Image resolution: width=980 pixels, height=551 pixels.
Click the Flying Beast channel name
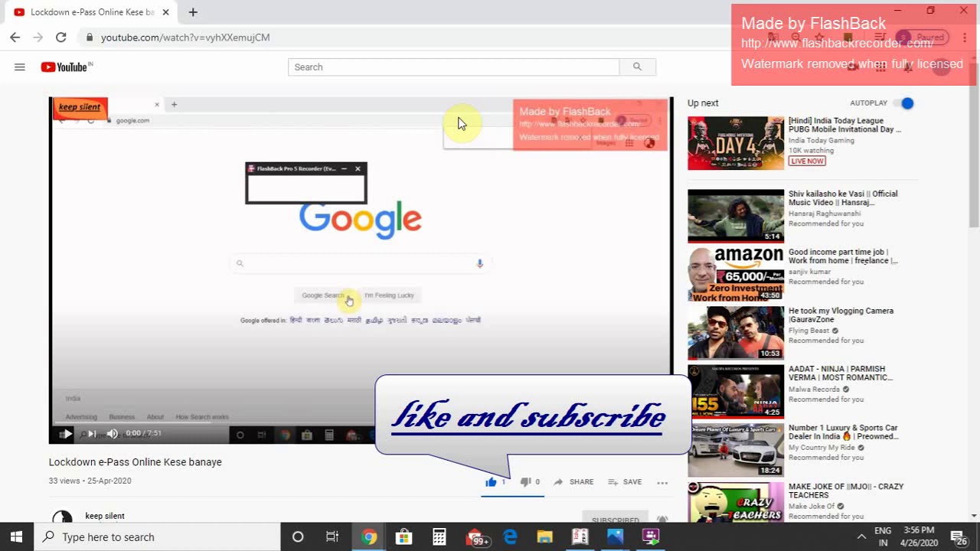(x=809, y=331)
